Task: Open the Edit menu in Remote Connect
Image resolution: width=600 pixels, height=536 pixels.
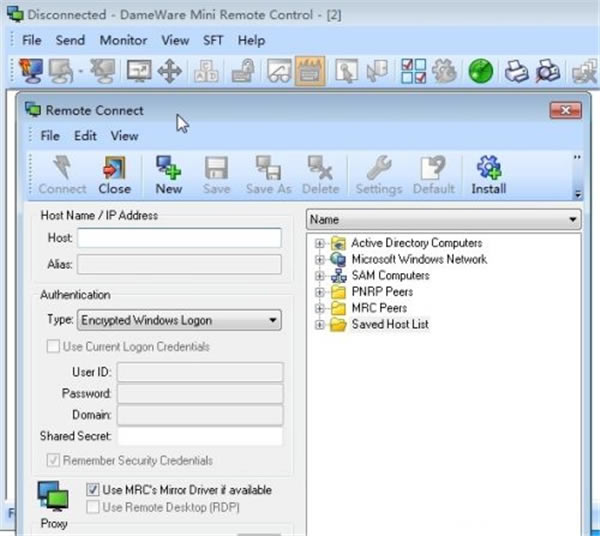Action: click(85, 136)
